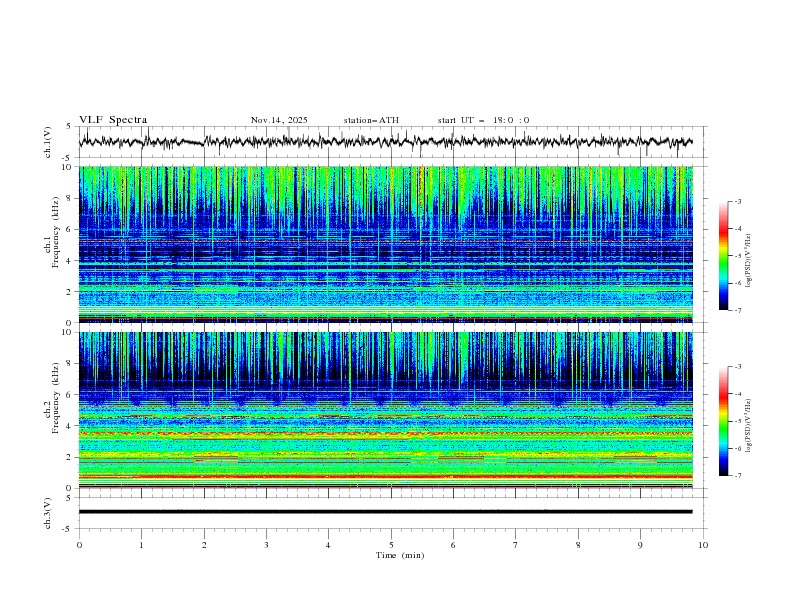The width and height of the screenshot is (792, 612).
Task: Click the 10 minute tick on time axis
Action: point(703,545)
